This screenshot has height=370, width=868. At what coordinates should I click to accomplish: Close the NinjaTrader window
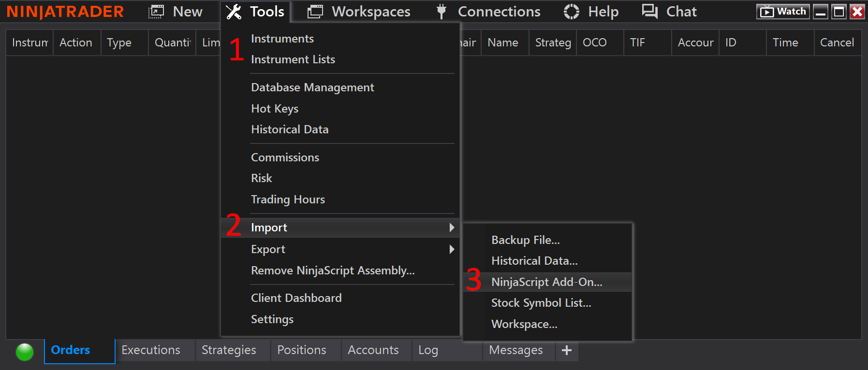coord(857,12)
